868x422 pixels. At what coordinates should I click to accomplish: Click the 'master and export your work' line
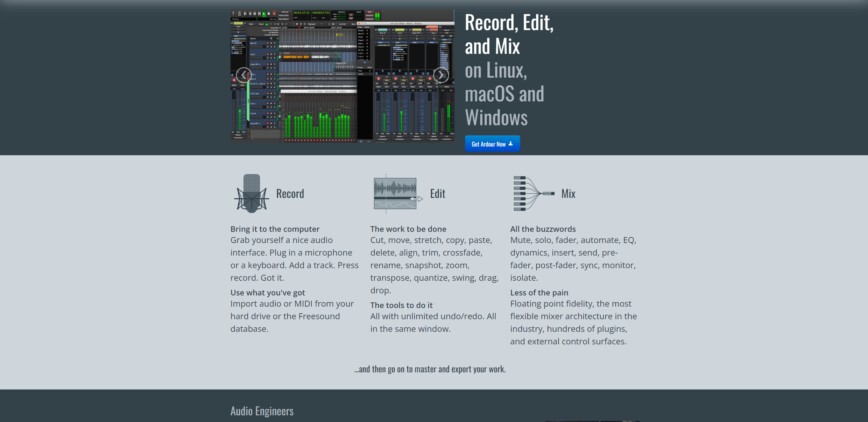[x=430, y=369]
